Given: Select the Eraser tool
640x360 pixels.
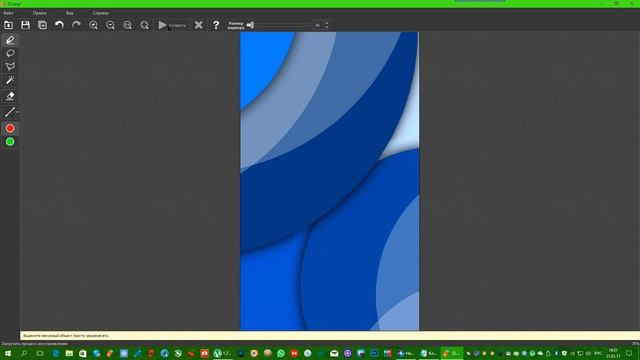Looking at the screenshot, I should [10, 96].
